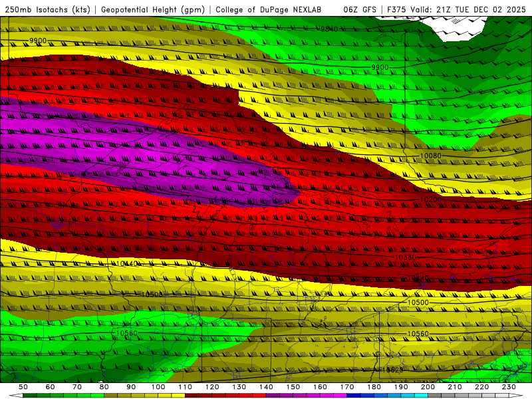Click the 220 value on the color scale
The image size is (532, 399).
[481, 387]
